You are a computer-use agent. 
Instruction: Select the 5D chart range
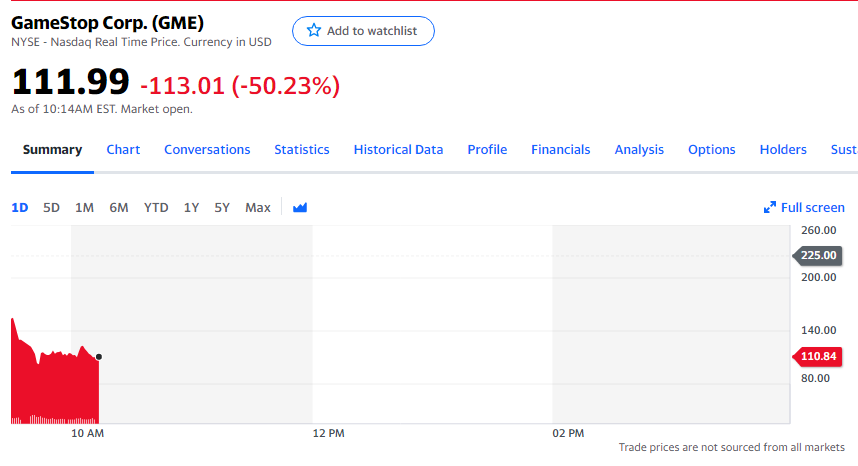click(51, 208)
